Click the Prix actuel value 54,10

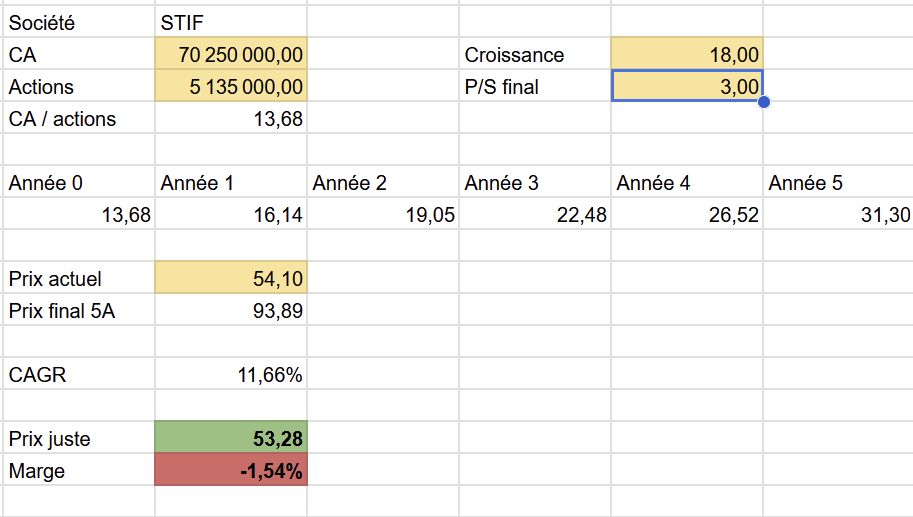pos(231,278)
